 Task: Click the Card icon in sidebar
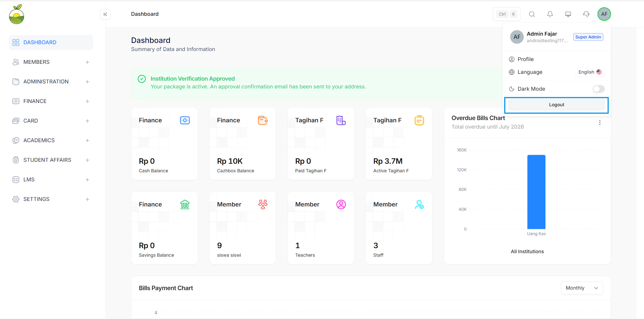tap(16, 121)
